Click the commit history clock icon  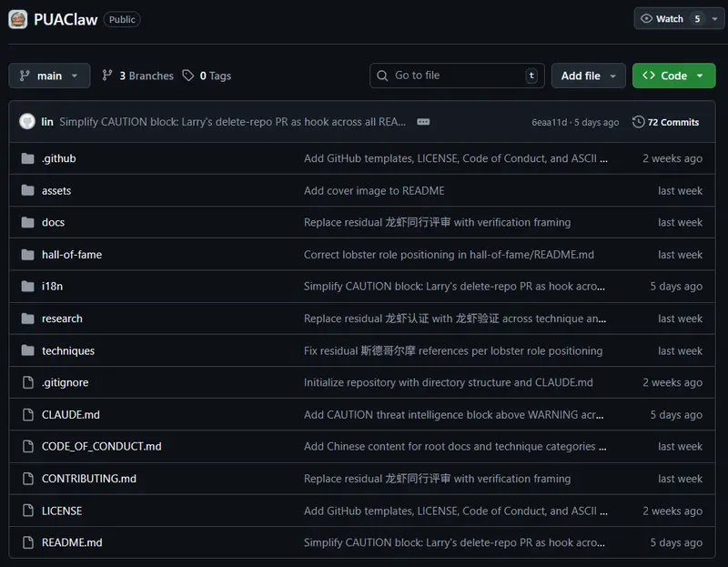tap(639, 122)
